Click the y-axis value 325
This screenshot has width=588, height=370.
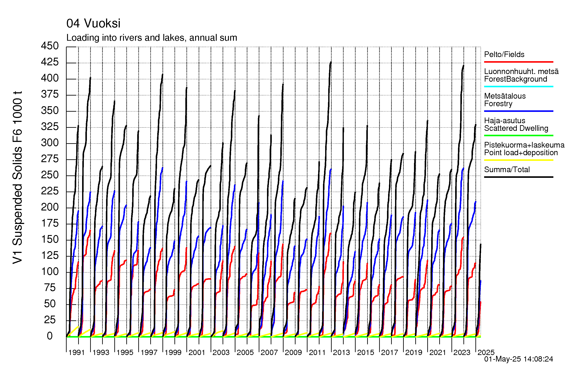50,127
